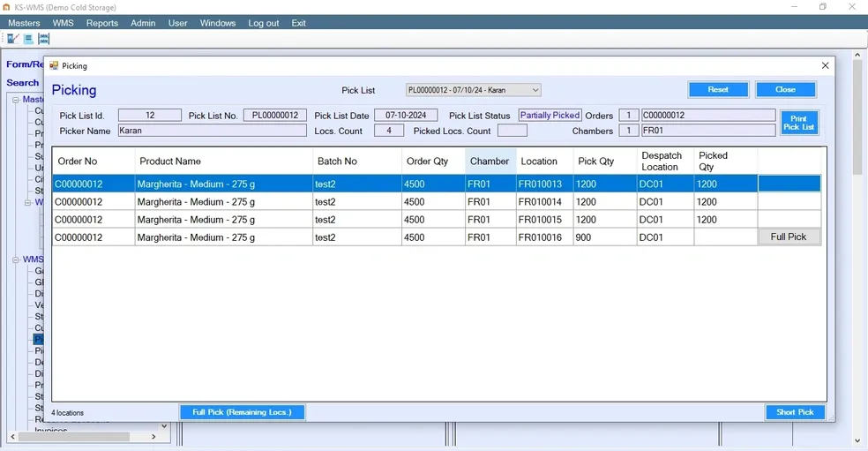
Task: Click Print Pick List button
Action: 798,123
